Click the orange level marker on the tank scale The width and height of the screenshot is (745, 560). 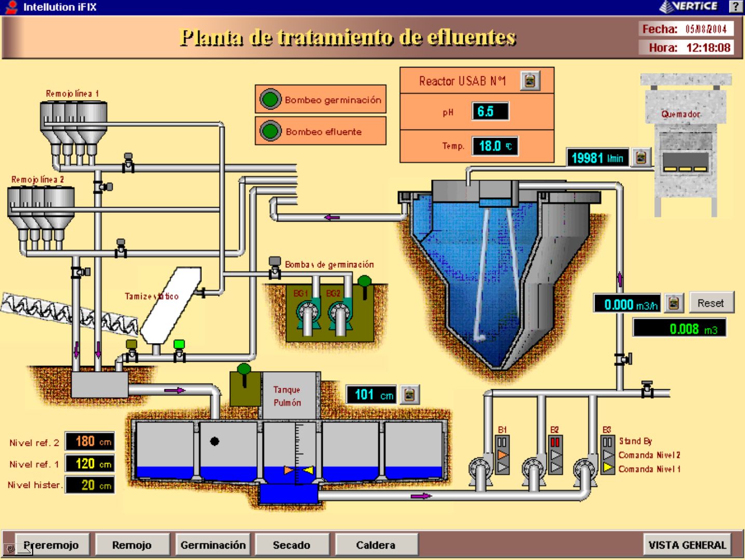point(288,470)
